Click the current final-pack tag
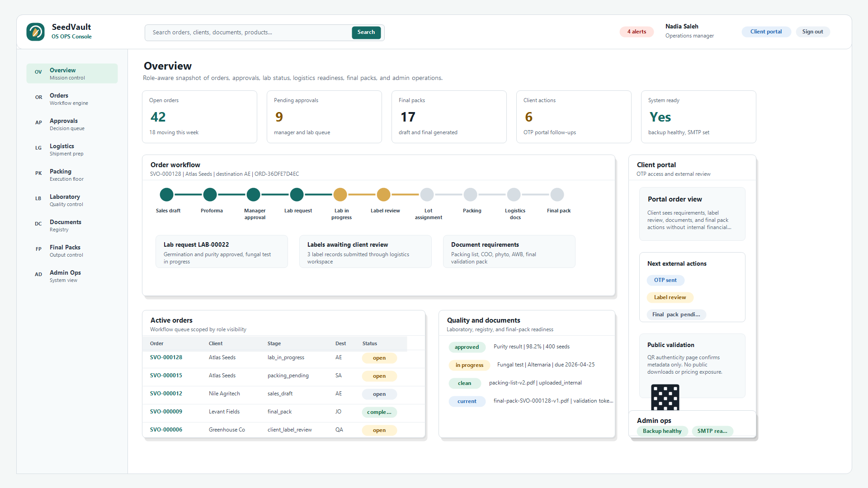The height and width of the screenshot is (488, 868). (x=467, y=401)
